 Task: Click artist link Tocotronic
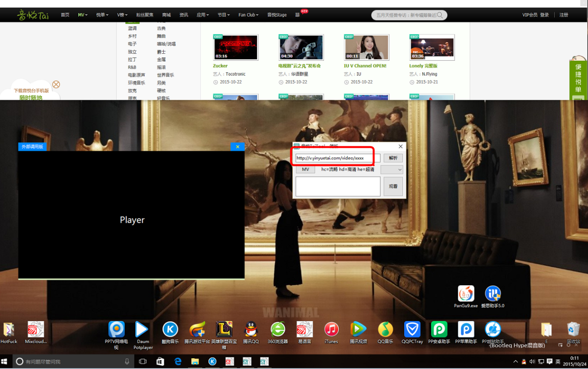point(236,74)
